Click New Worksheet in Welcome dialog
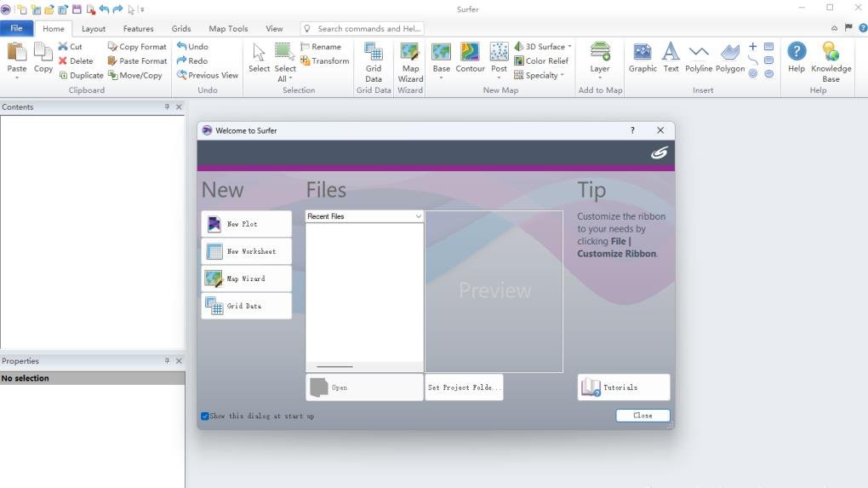 (x=246, y=251)
